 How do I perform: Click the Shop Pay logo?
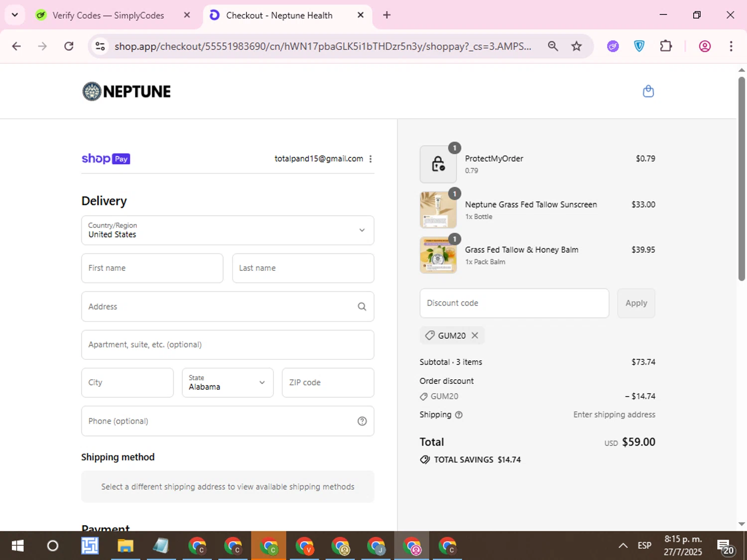106,159
